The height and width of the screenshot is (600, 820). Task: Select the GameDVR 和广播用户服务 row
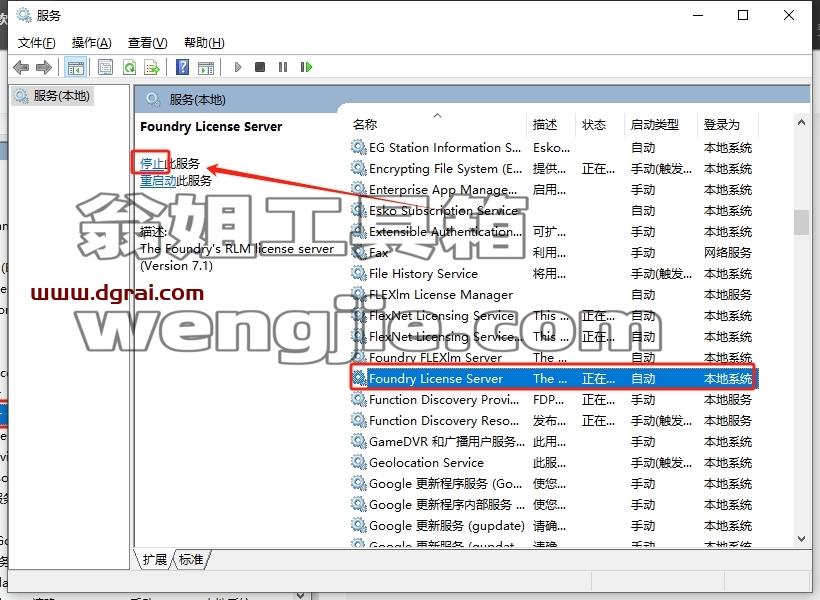[x=554, y=442]
